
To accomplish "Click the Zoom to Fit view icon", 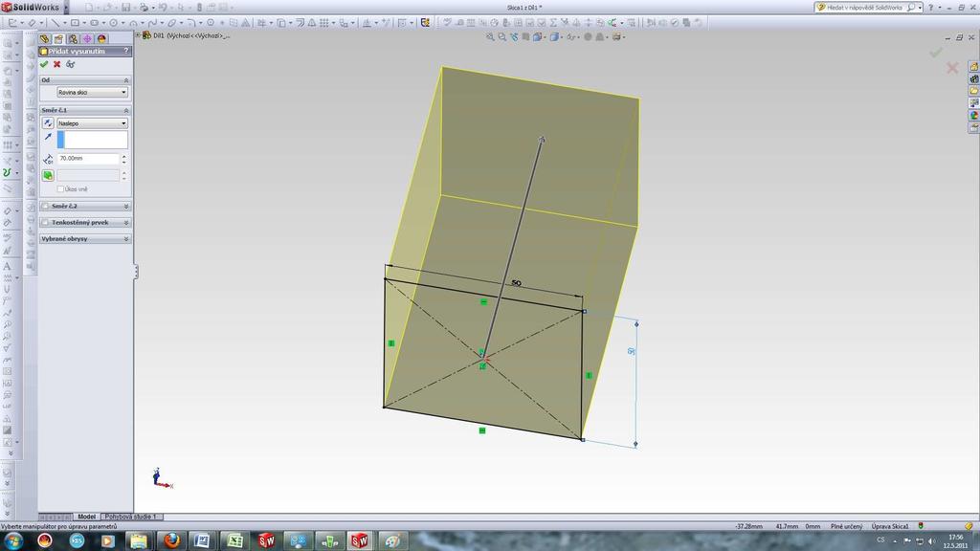I will (490, 37).
